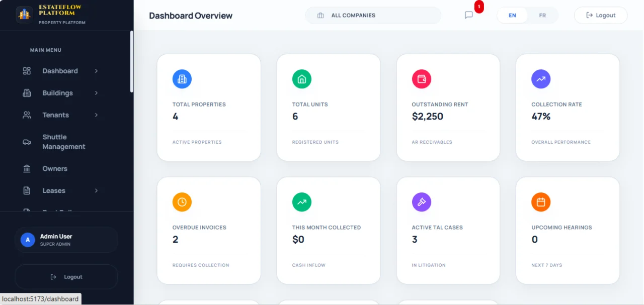The image size is (644, 305).
Task: Click the orange Upcoming Hearings calendar icon
Action: coord(541,202)
